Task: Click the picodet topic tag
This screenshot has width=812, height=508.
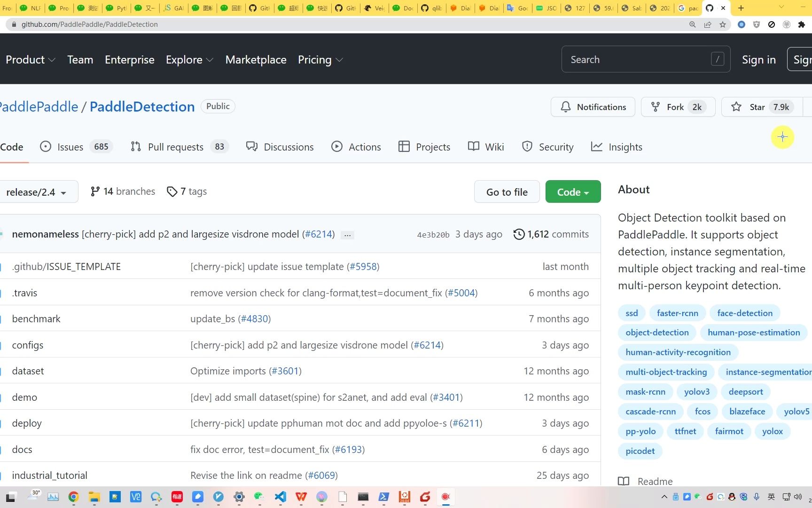Action: pyautogui.click(x=640, y=451)
